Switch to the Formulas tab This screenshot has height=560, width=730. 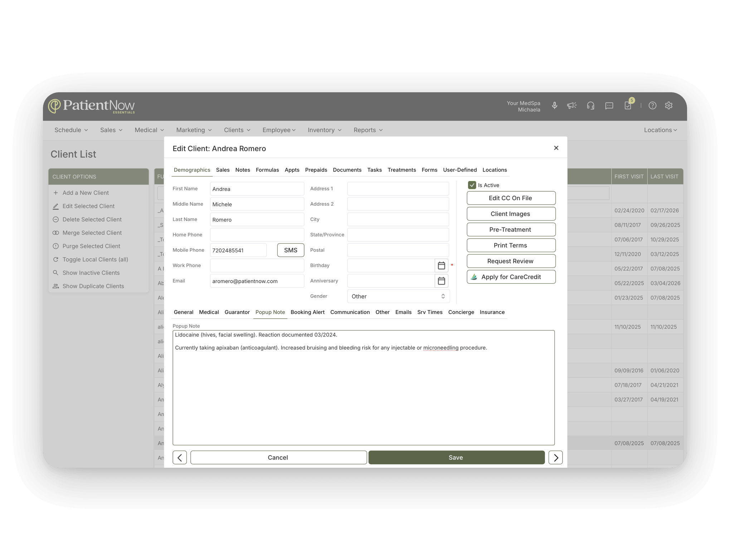click(x=267, y=170)
